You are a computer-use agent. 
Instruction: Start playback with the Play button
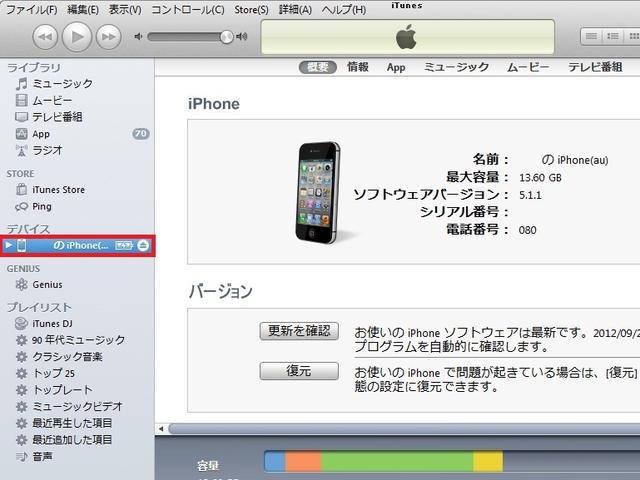coord(77,37)
